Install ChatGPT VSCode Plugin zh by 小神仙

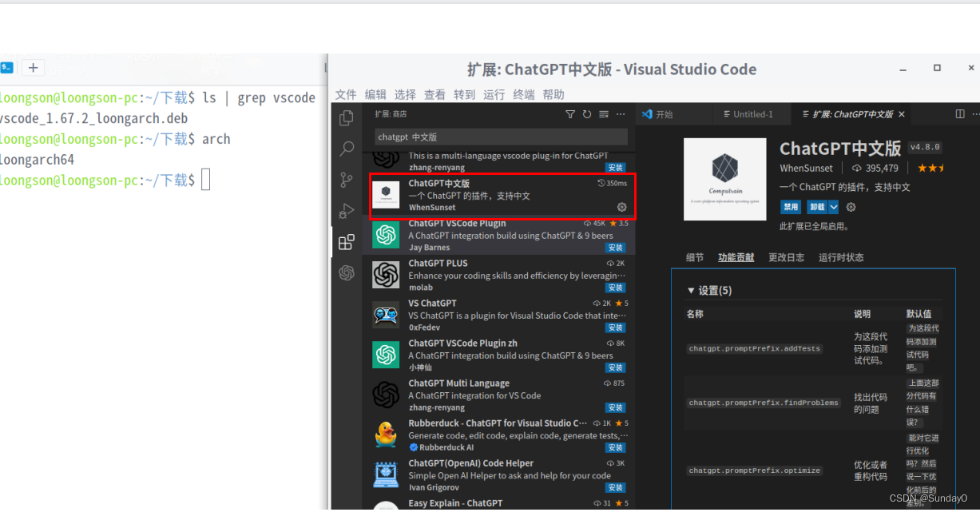615,367
